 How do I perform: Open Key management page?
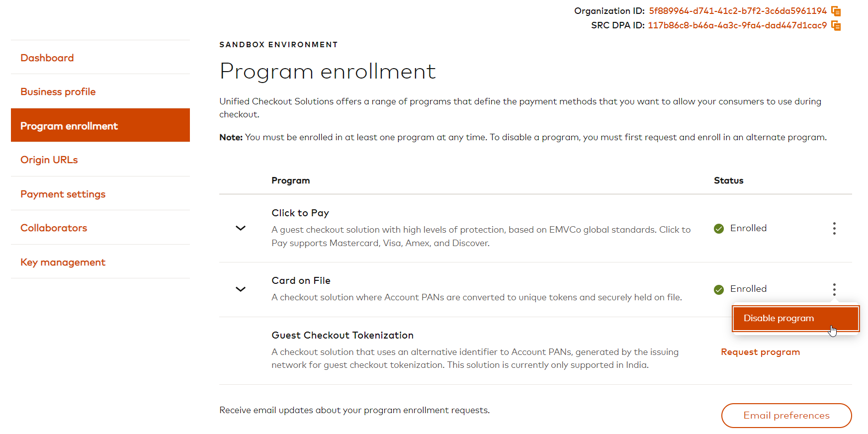(63, 262)
